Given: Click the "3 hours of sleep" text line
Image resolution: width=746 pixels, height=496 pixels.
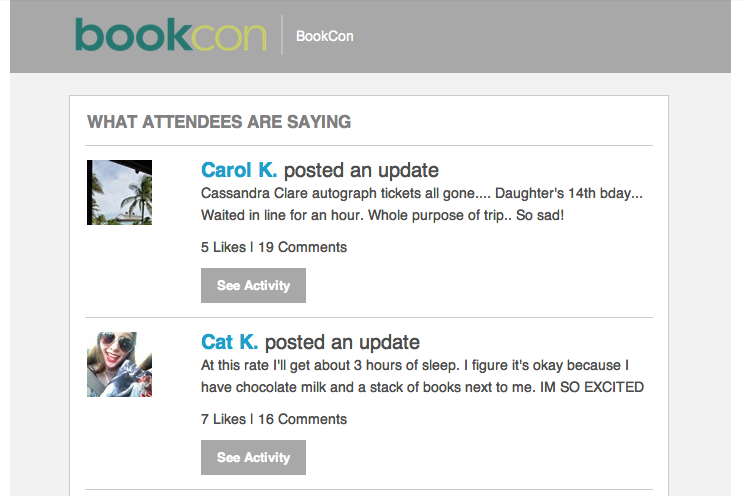Looking at the screenshot, I should click(414, 365).
